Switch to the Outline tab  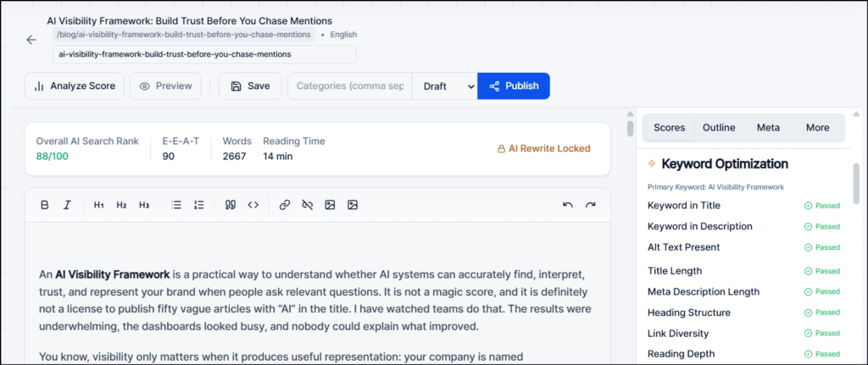coord(719,128)
